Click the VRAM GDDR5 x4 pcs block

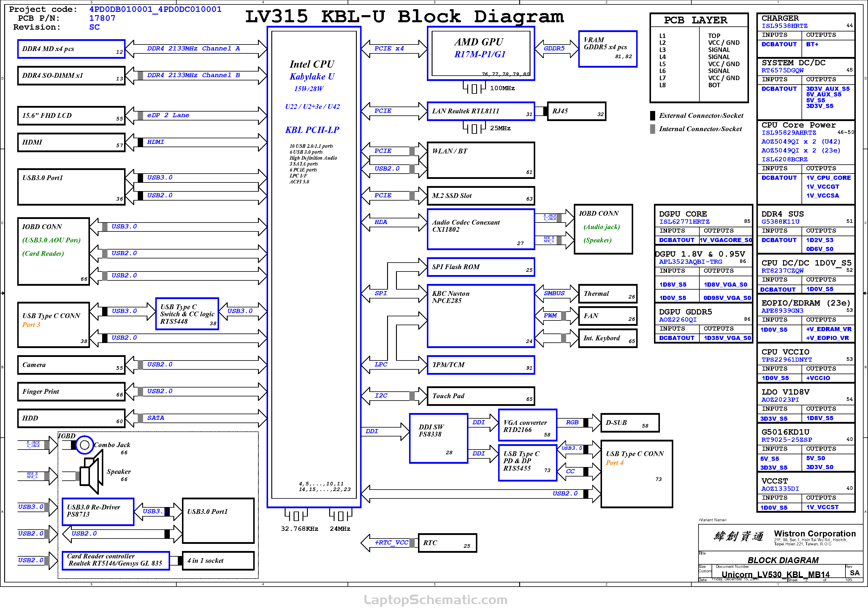pos(608,49)
